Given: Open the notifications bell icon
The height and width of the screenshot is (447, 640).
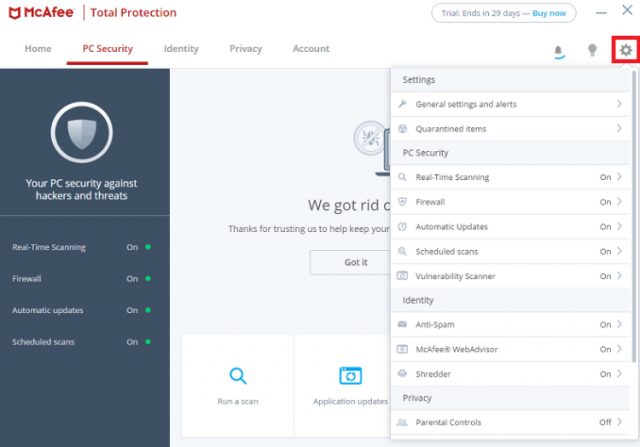Looking at the screenshot, I should pos(558,51).
